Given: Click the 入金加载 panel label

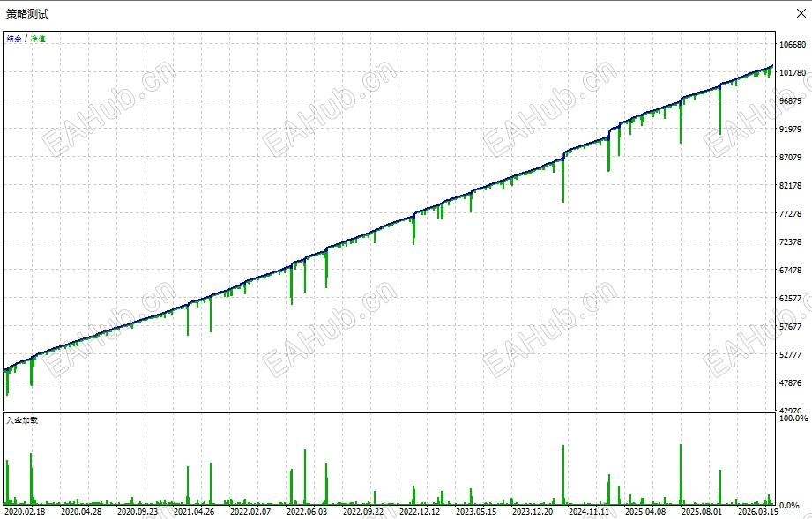Looking at the screenshot, I should [22, 420].
